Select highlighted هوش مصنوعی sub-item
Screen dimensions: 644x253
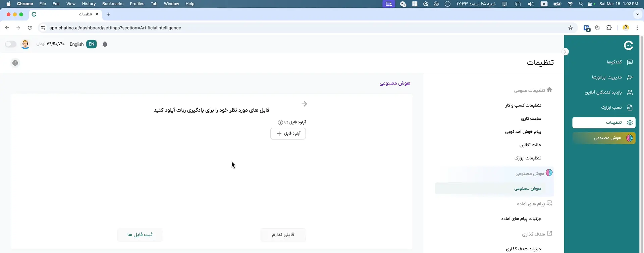click(x=494, y=189)
